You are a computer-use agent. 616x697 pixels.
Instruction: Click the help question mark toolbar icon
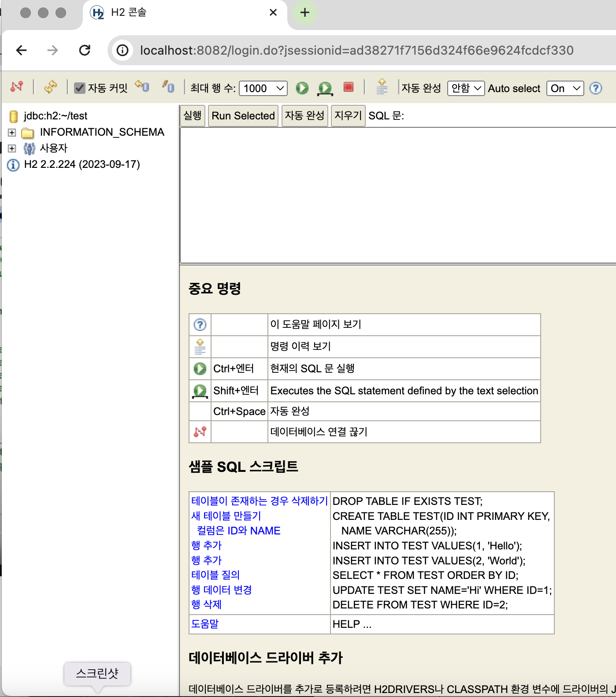pyautogui.click(x=596, y=89)
